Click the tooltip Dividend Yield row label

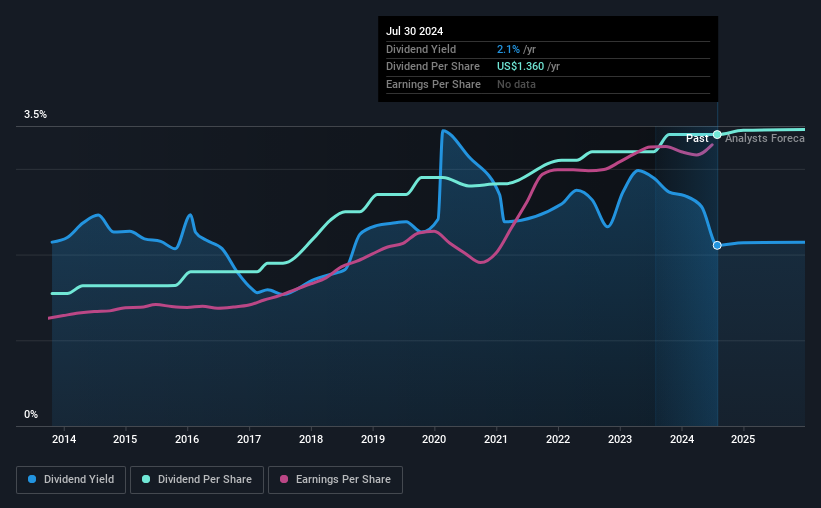pos(421,49)
